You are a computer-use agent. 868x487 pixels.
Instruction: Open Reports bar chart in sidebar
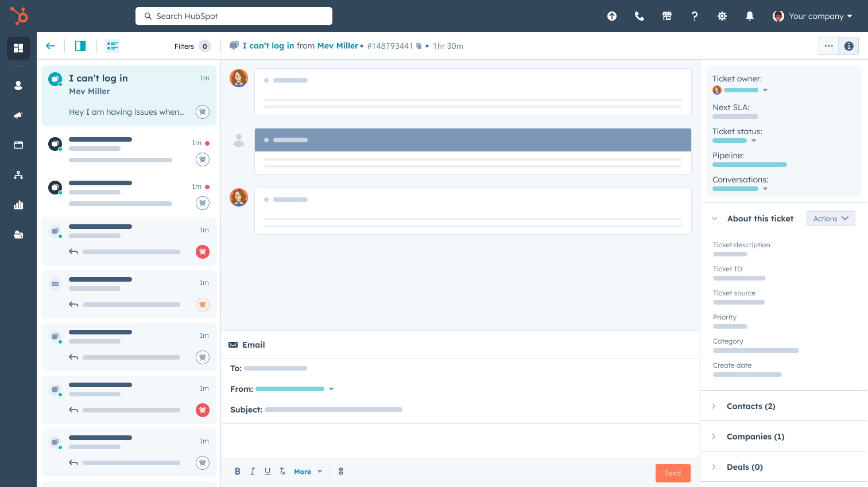[x=18, y=205]
